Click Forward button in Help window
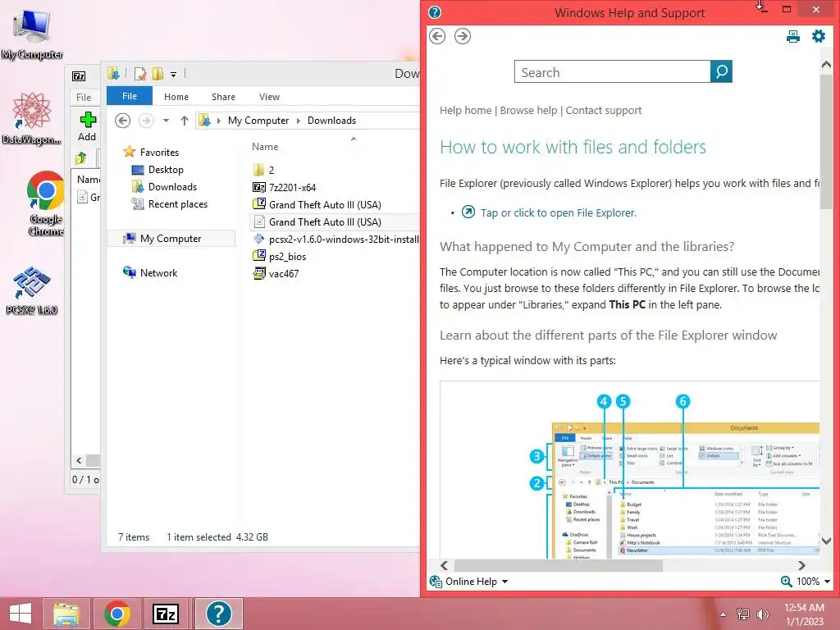840x630 pixels. coord(463,36)
